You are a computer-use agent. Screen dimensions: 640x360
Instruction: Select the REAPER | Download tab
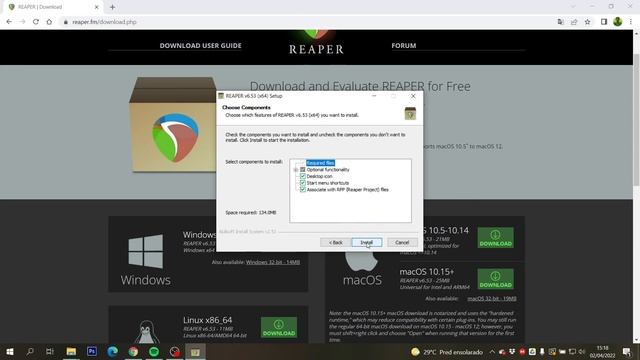click(53, 7)
